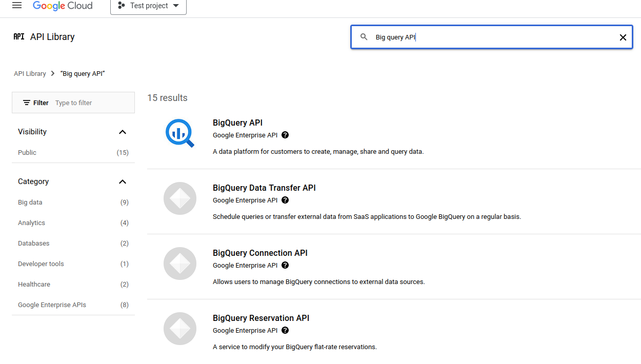Click the BigQuery Reservation API placeholder icon
The height and width of the screenshot is (364, 641).
coord(180,329)
